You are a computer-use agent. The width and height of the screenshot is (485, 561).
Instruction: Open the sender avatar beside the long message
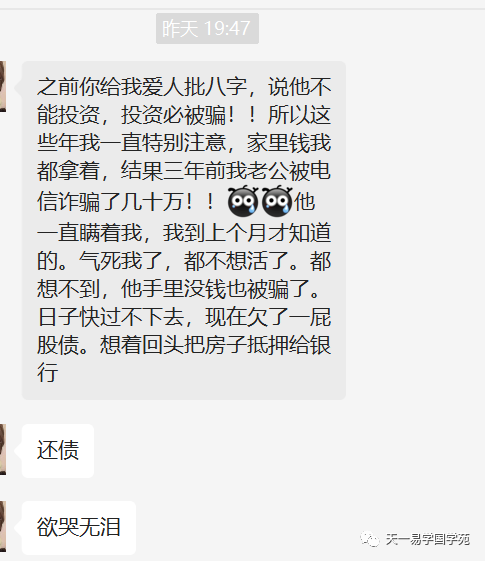coord(3,86)
